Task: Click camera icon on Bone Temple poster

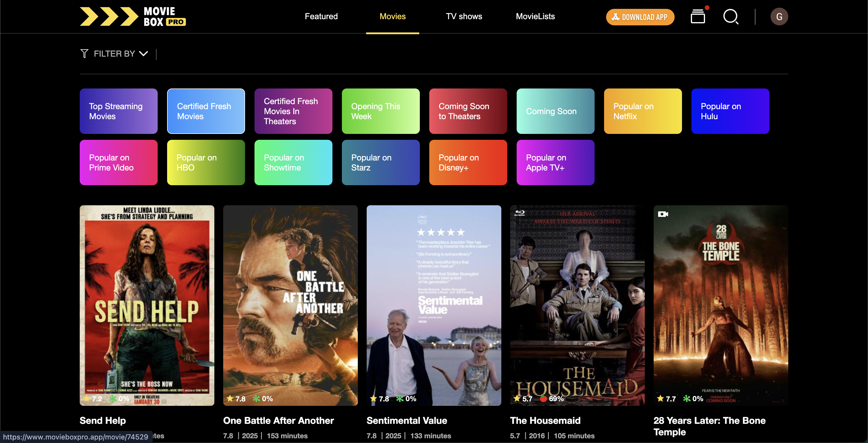Action: [x=663, y=214]
